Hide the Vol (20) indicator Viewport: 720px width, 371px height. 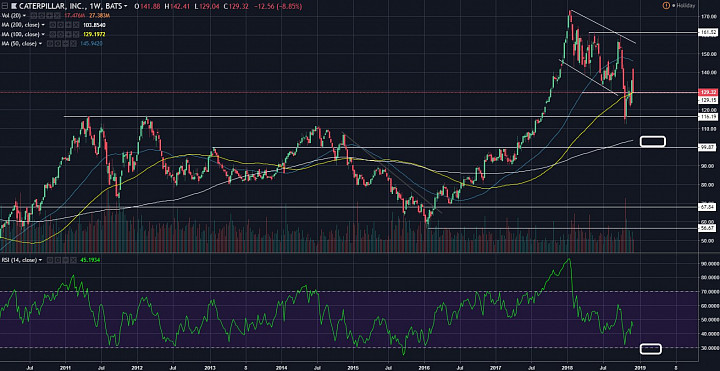34,16
